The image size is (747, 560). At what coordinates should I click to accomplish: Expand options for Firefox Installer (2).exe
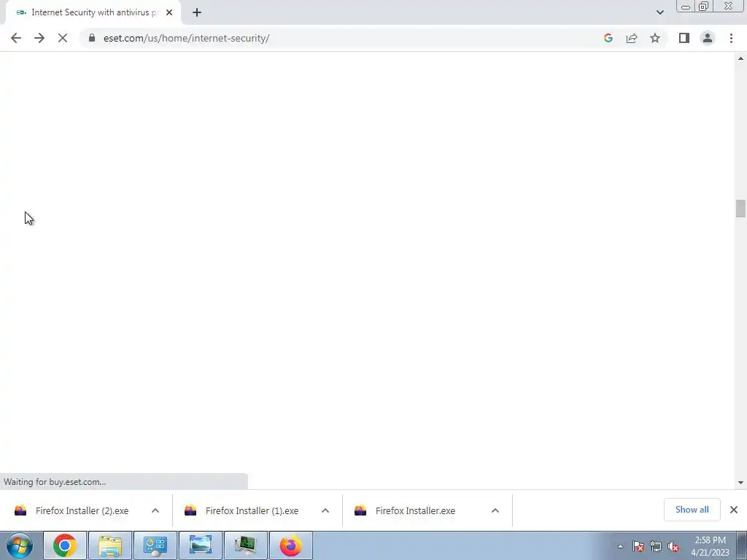[155, 510]
